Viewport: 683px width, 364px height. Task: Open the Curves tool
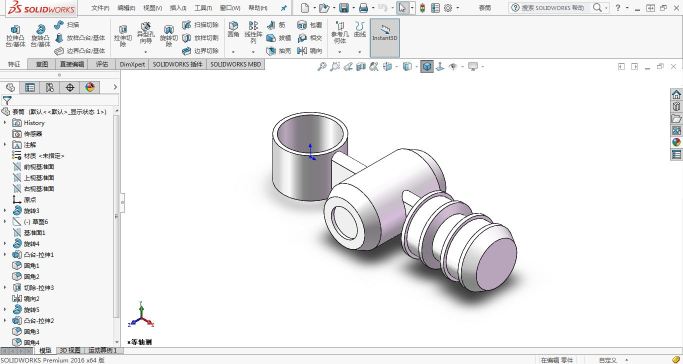coord(360,30)
